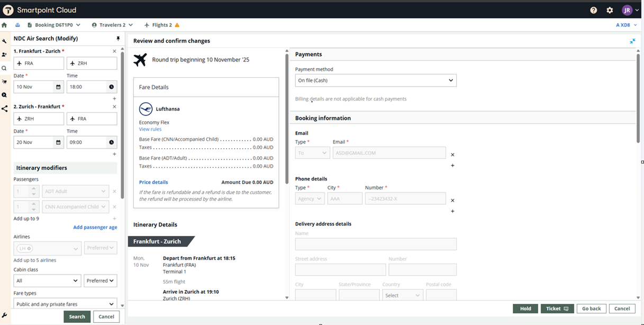Viewport: 644px width, 325px height.
Task: Remove the Frankfurt - Zurich segment
Action: (114, 51)
